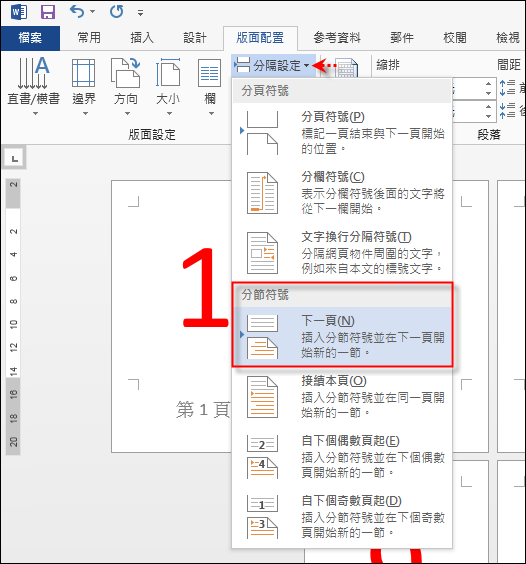Choose 分頁符號(P) page break

click(x=342, y=133)
